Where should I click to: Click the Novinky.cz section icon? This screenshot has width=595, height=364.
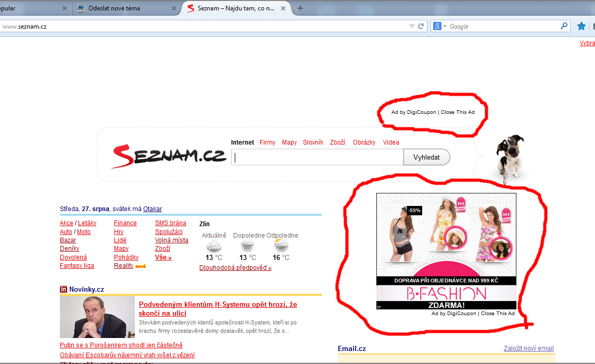[x=64, y=289]
